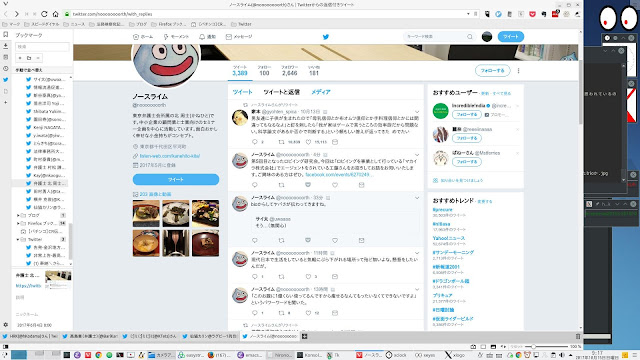Open Vivaldi settings gear at sidebar bottom
This screenshot has width=640, height=360.
[x=6, y=325]
